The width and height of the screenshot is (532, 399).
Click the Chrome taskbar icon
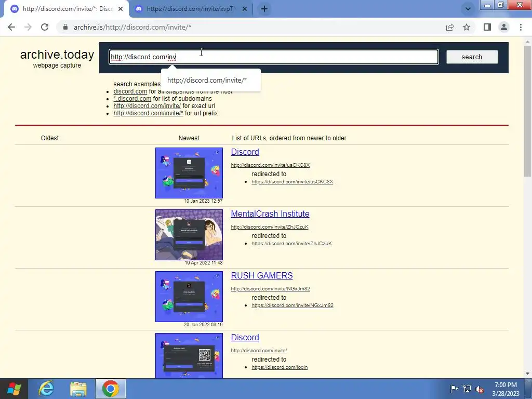coord(111,389)
